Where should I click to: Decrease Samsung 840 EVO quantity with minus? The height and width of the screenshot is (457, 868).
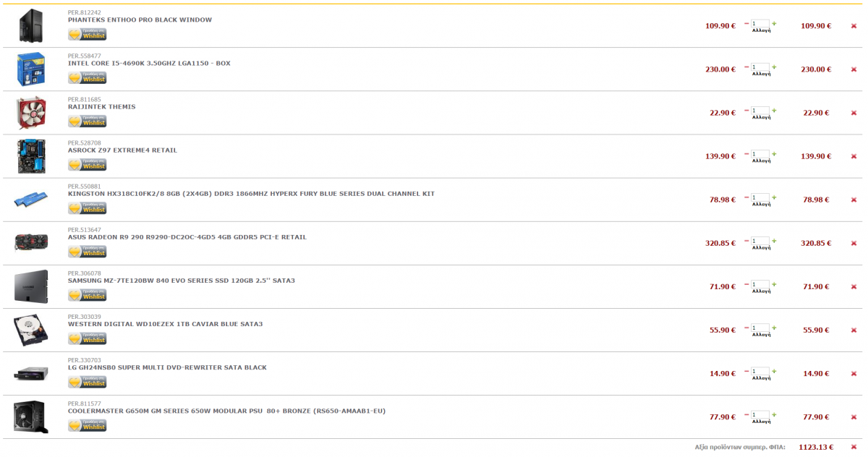point(746,284)
